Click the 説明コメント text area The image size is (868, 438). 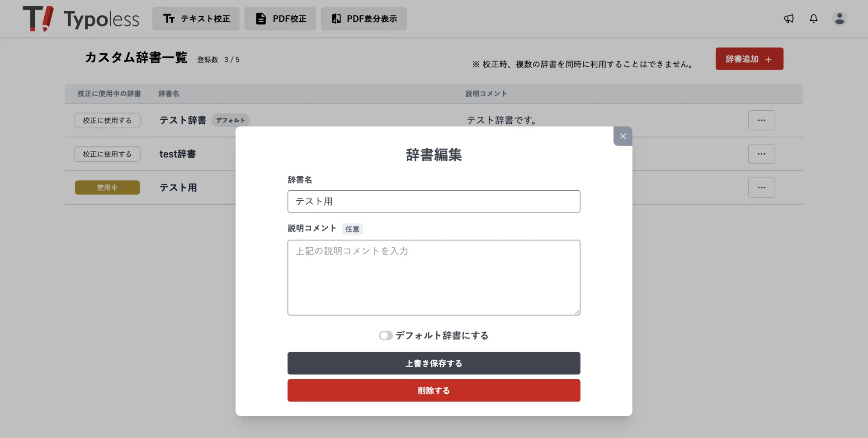point(434,278)
